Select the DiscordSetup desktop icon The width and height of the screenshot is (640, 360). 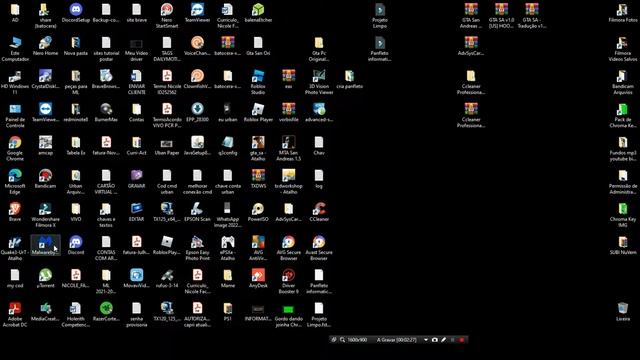point(76,13)
